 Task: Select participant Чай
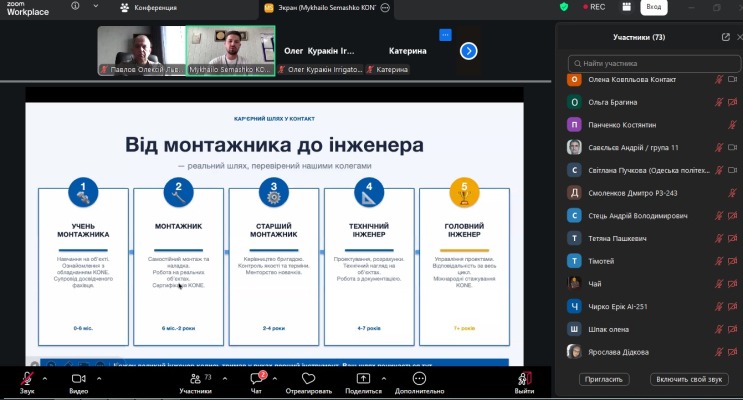[x=653, y=284]
